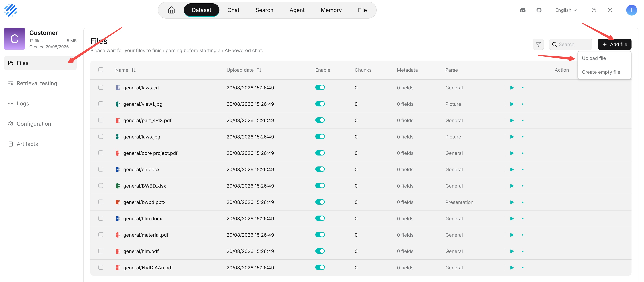644x282 pixels.
Task: Click the Add file button
Action: (614, 45)
